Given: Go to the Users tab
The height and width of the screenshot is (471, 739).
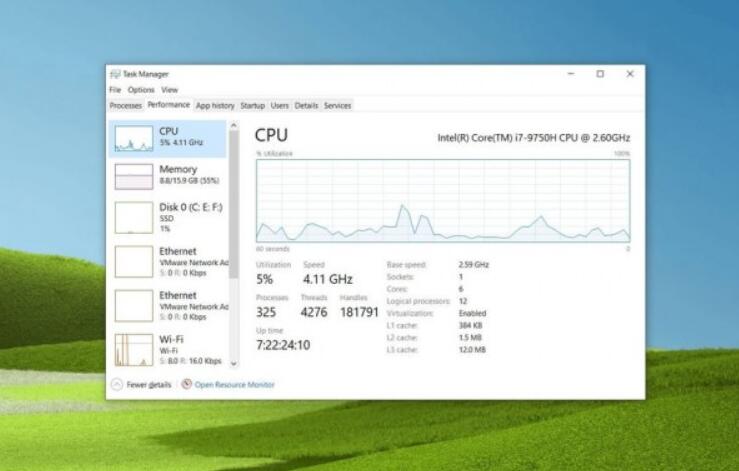Looking at the screenshot, I should [x=279, y=106].
